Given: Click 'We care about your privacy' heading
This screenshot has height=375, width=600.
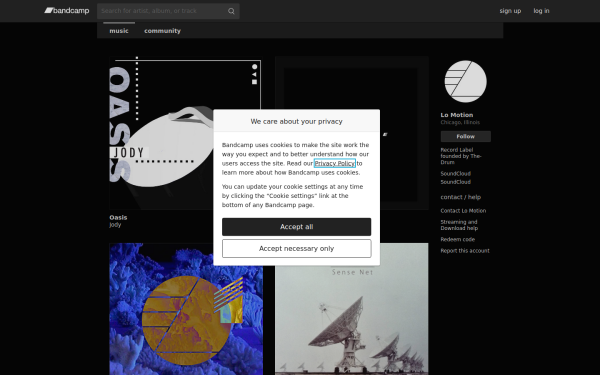Looking at the screenshot, I should click(297, 121).
